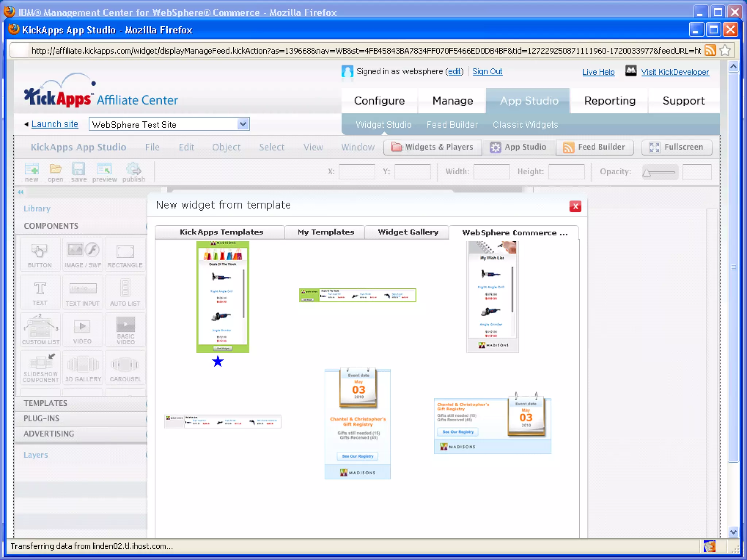The image size is (747, 560).
Task: Bookmark page with the star icon
Action: [x=725, y=50]
